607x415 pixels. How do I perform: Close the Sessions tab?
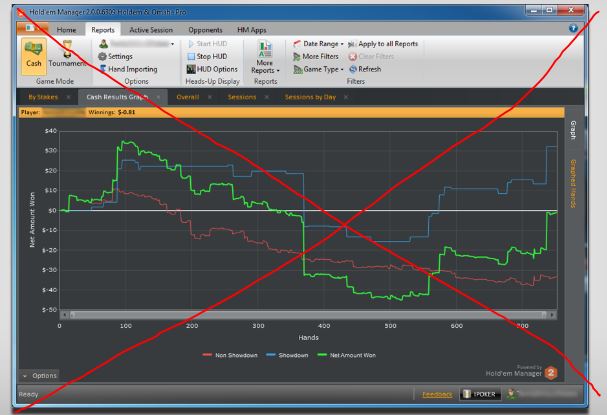pyautogui.click(x=267, y=97)
